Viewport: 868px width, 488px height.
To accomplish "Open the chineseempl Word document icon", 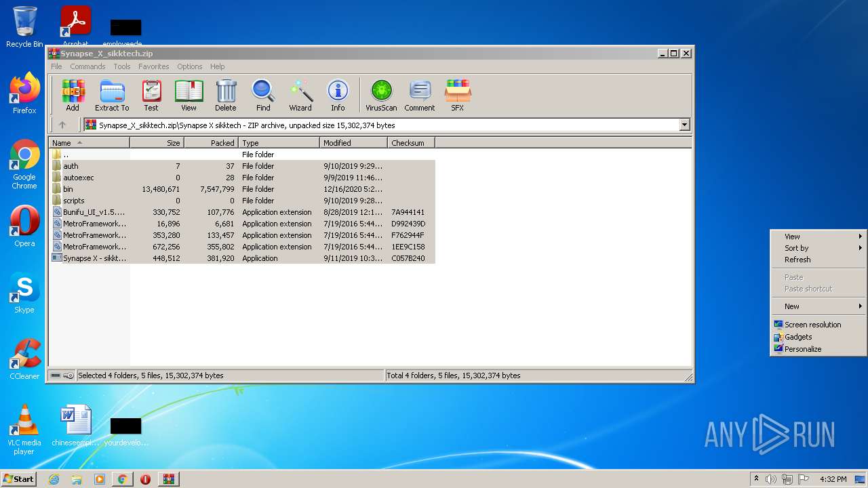I will tap(76, 426).
